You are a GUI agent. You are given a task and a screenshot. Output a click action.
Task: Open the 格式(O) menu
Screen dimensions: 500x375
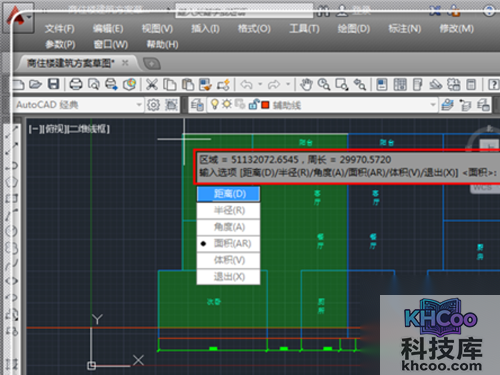pos(254,29)
